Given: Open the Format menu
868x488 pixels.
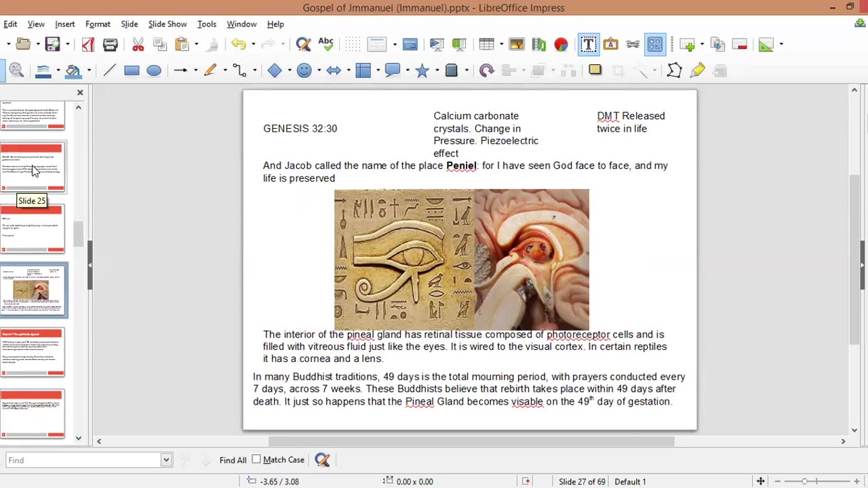Looking at the screenshot, I should coord(98,24).
